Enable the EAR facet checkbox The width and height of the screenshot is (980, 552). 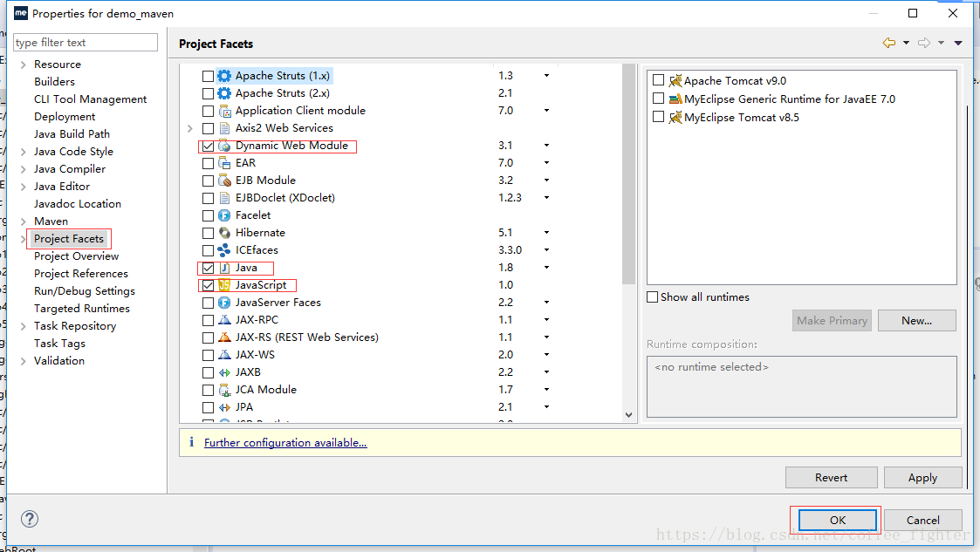coord(208,164)
